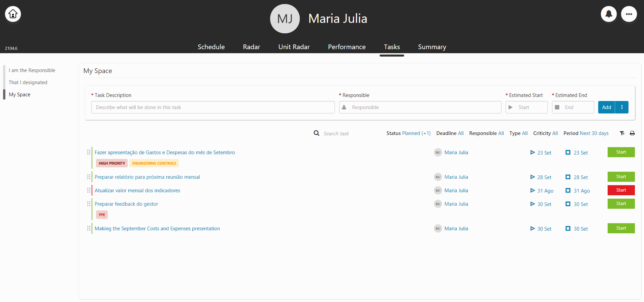This screenshot has width=644, height=302.
Task: Select 'I am the Responsible' in sidebar
Action: [32, 70]
